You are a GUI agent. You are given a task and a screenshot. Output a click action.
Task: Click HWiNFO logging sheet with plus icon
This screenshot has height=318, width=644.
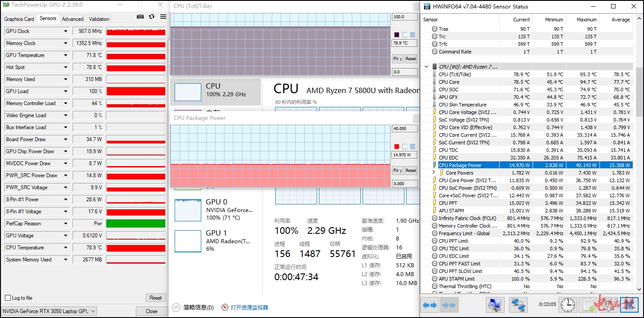(590, 305)
